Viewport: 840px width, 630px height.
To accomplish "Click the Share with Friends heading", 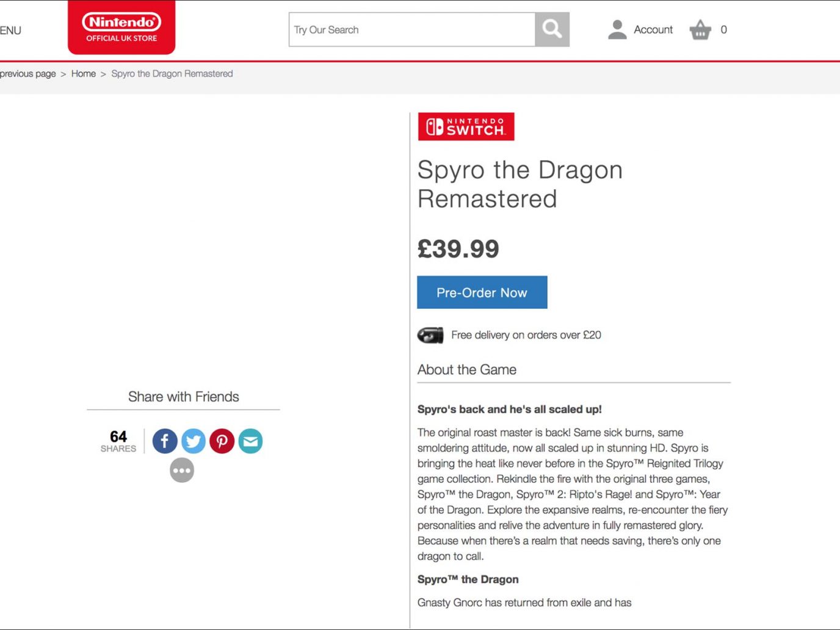I will 184,397.
